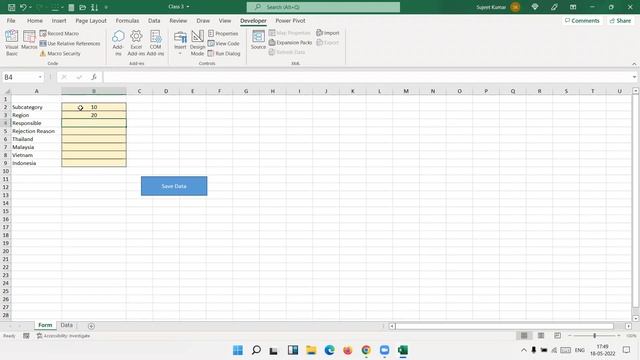The height and width of the screenshot is (360, 640).
Task: Open the Power Pivot tab
Action: 290,20
